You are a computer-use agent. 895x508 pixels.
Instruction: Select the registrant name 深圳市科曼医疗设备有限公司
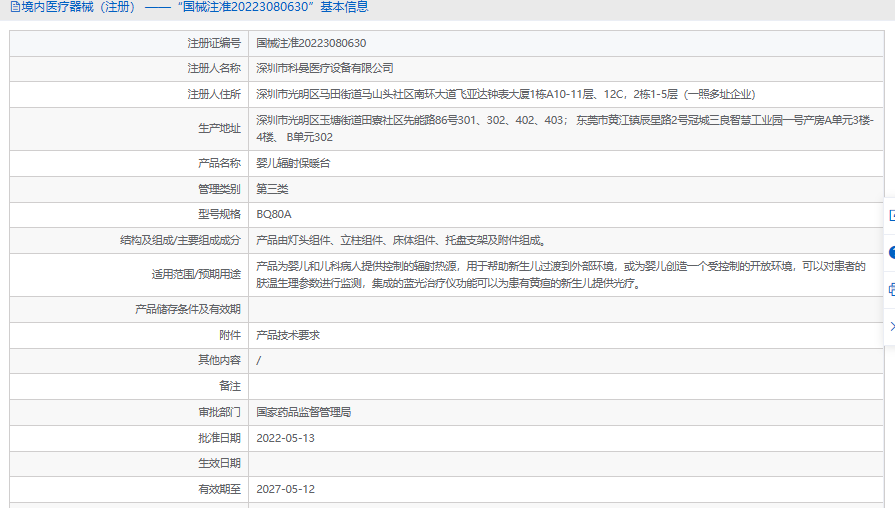click(325, 68)
